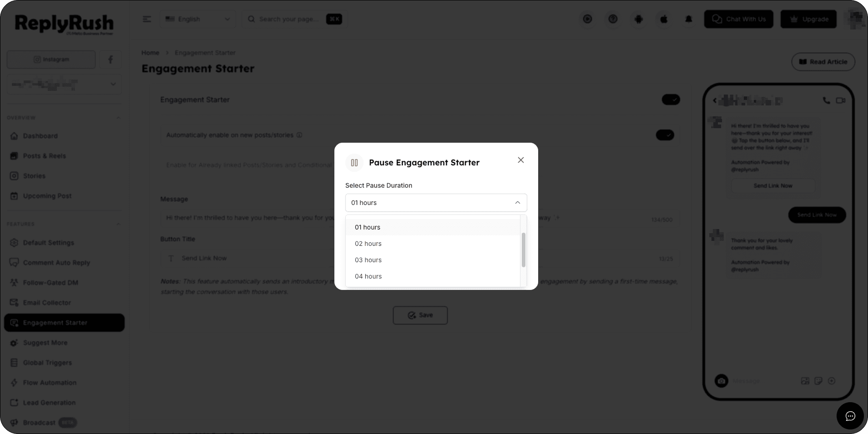Image resolution: width=868 pixels, height=434 pixels.
Task: Click the Button Title input field
Action: click(x=420, y=258)
